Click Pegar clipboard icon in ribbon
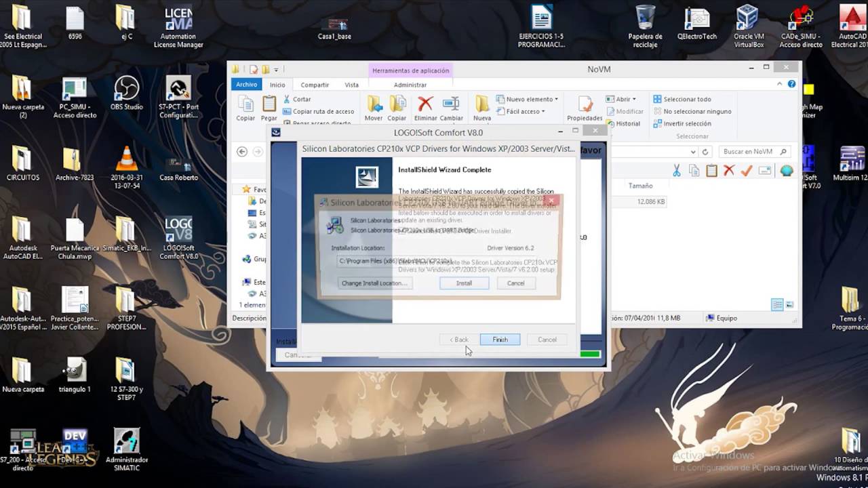This screenshot has width=868, height=488. [269, 108]
